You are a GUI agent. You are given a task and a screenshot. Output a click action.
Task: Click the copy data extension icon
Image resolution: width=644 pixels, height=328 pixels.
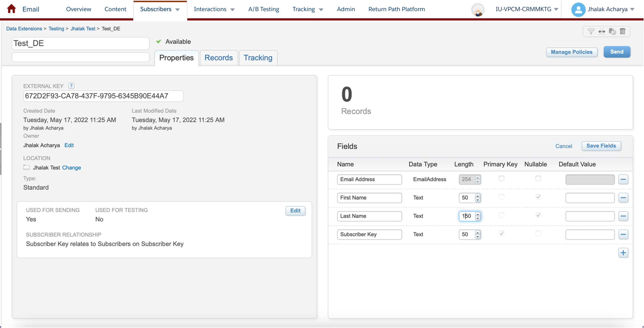612,31
